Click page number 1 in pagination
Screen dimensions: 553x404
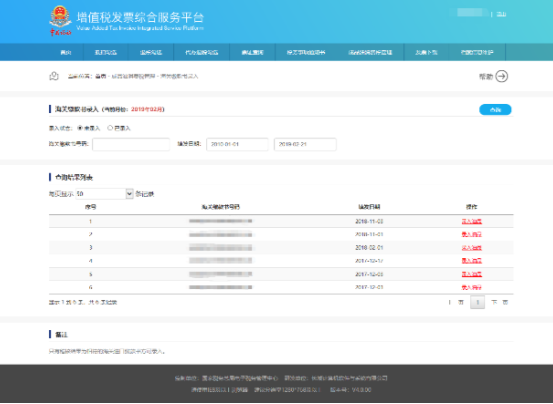click(x=478, y=302)
